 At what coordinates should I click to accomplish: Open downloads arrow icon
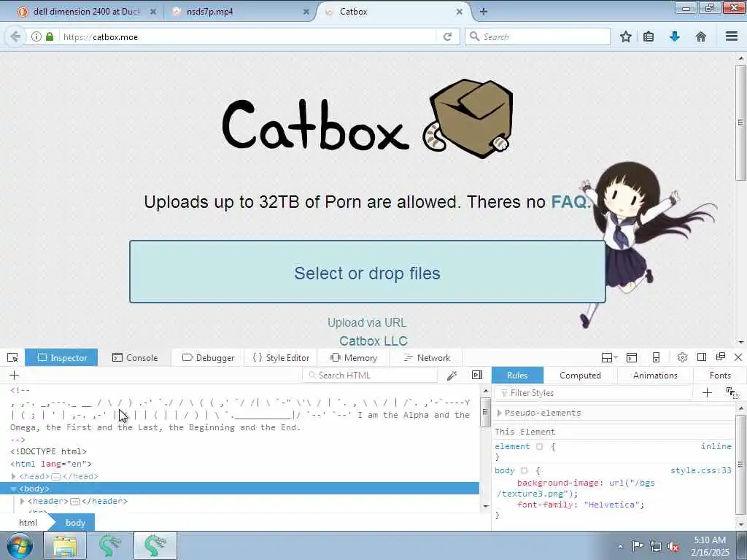pos(675,36)
